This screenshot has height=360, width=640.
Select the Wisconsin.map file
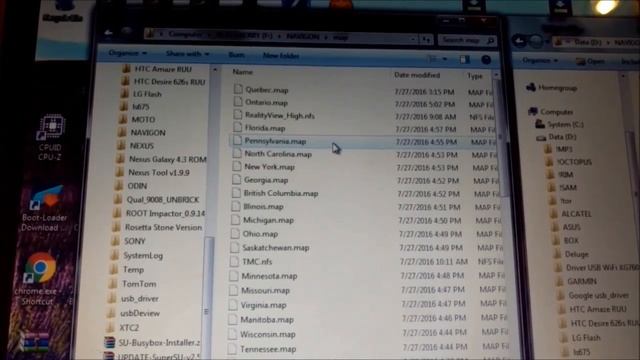click(x=267, y=334)
